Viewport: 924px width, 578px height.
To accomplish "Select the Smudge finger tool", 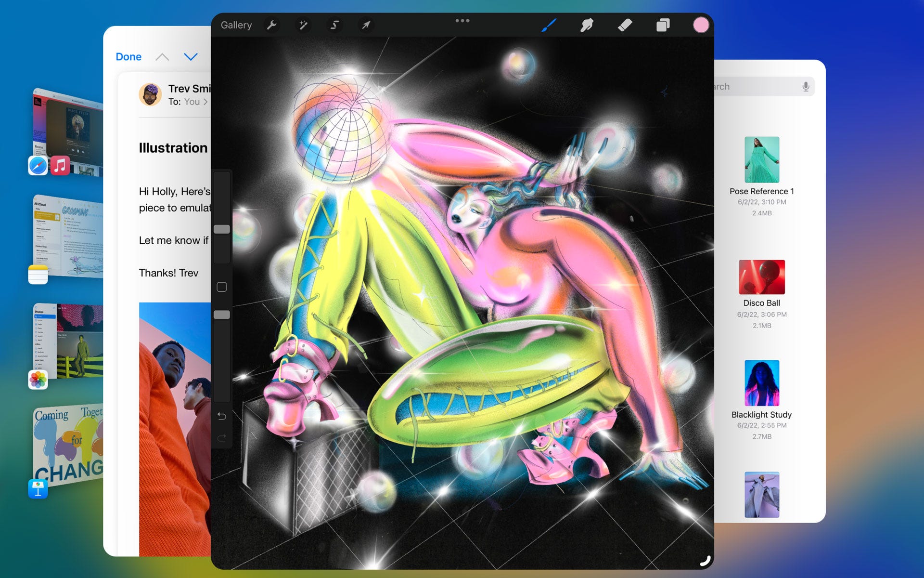I will point(587,25).
